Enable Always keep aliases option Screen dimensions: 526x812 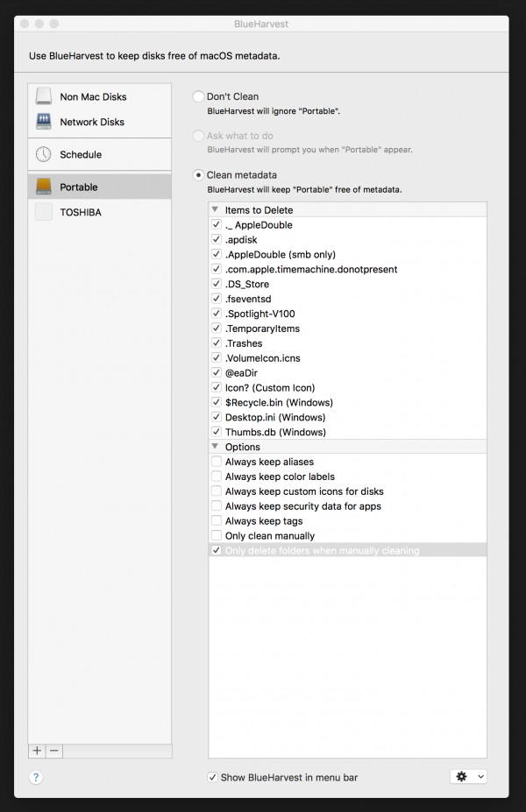point(217,462)
